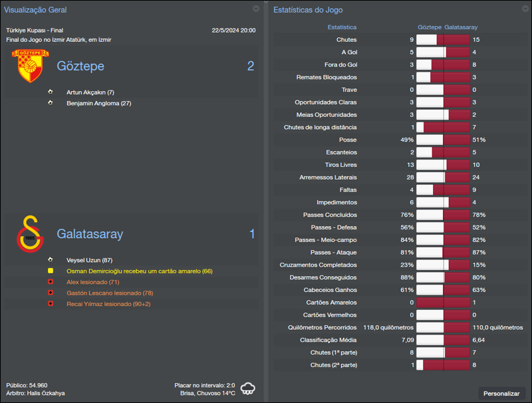The image size is (532, 403).
Task: Click the Göztepe club crest
Action: click(29, 66)
